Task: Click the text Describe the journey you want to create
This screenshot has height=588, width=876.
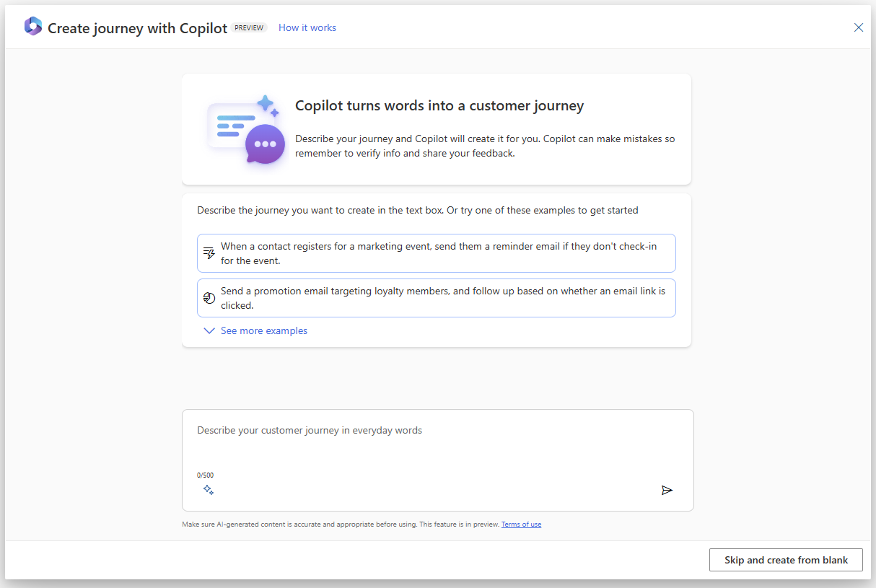Action: [x=418, y=211]
